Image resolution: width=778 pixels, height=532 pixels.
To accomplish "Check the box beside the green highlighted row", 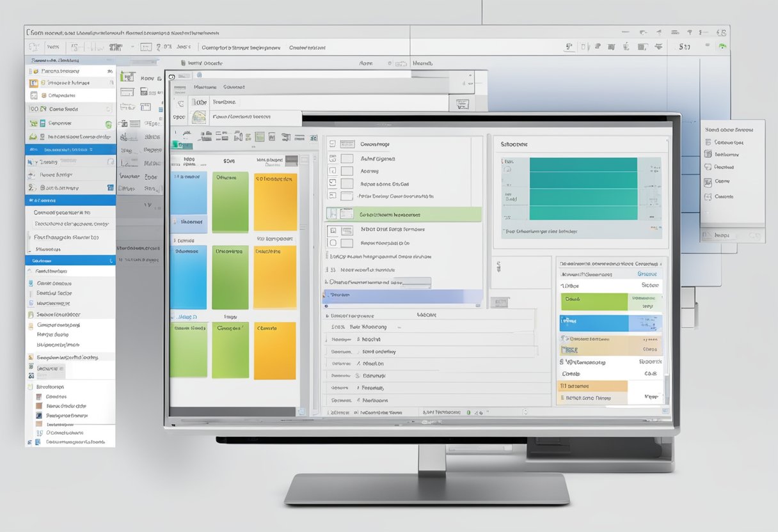I will tap(333, 215).
